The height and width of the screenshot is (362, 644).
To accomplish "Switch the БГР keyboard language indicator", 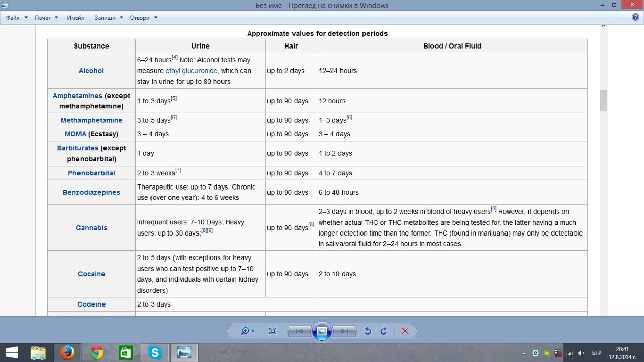I will [x=596, y=353].
